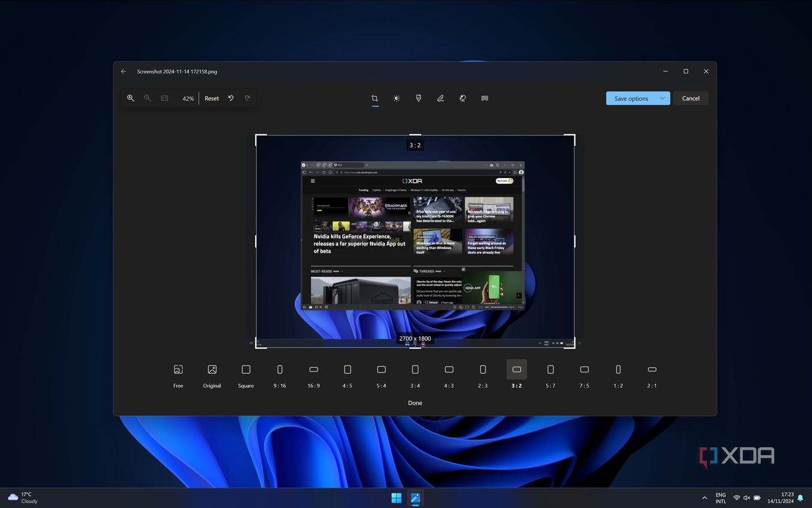The height and width of the screenshot is (508, 812).
Task: Open the weather widget showing 17°C Cloudy
Action: [23, 498]
